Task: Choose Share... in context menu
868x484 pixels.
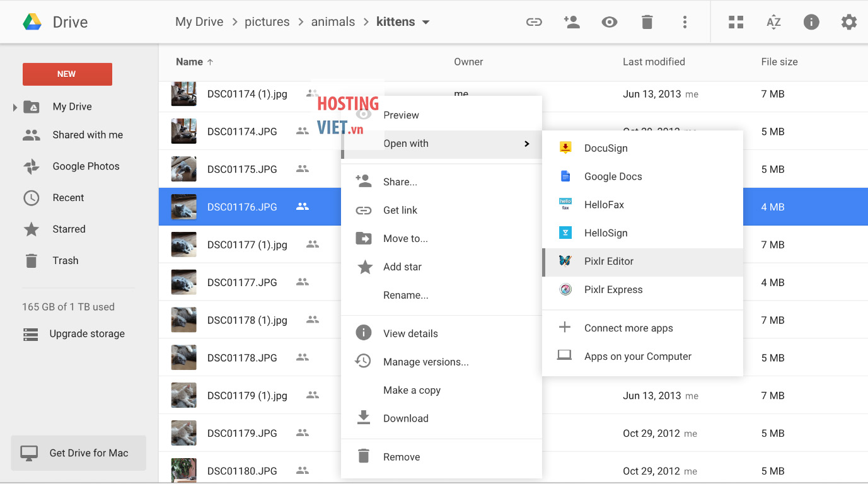Action: [x=441, y=182]
